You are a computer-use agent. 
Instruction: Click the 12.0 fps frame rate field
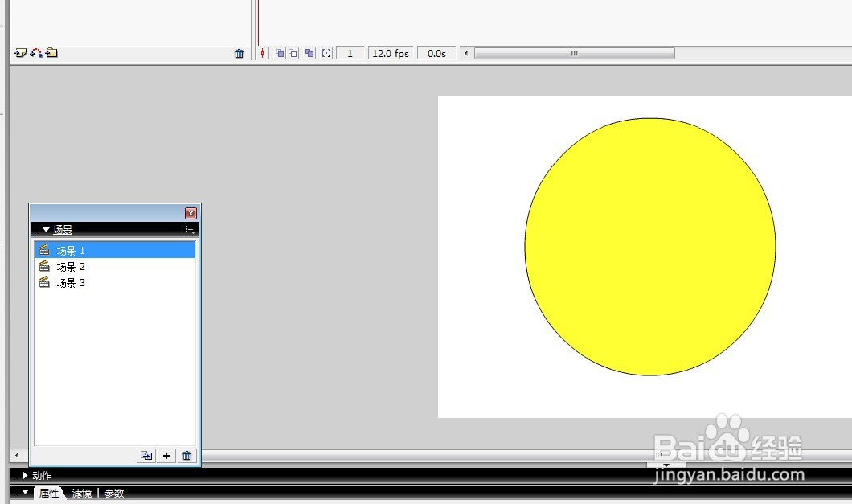click(391, 53)
